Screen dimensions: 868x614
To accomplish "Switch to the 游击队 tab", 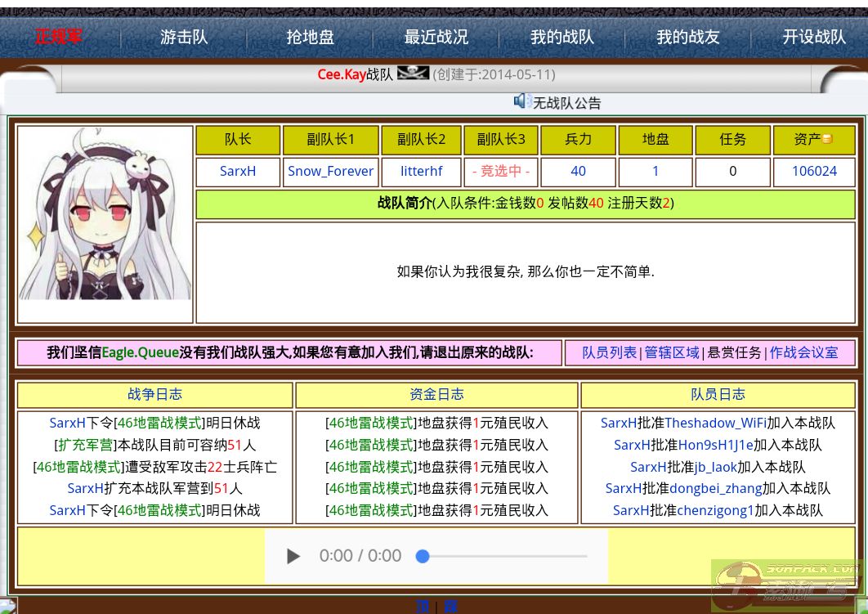I will pyautogui.click(x=184, y=37).
